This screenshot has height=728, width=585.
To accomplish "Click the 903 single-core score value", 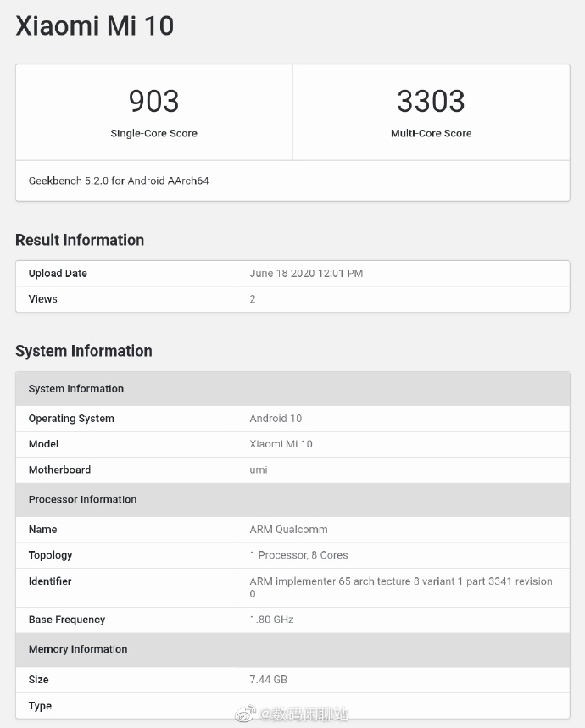I will (153, 102).
